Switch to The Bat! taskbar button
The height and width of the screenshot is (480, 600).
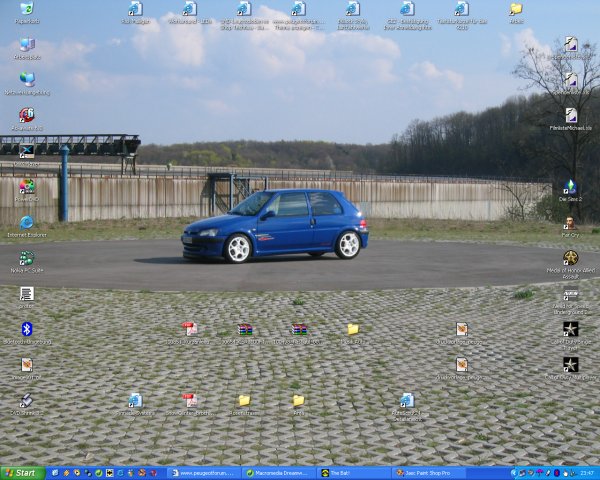(354, 473)
